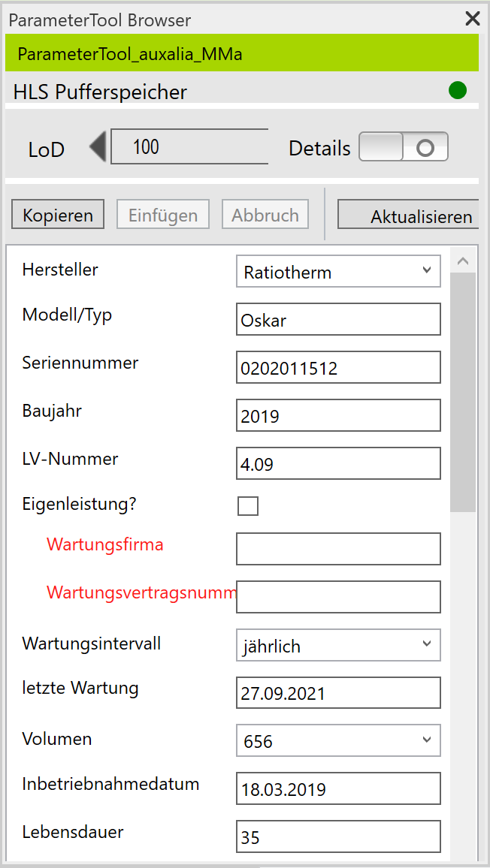
Task: Select the ParameterTool_auxalia_MMa green tab
Action: [242, 54]
